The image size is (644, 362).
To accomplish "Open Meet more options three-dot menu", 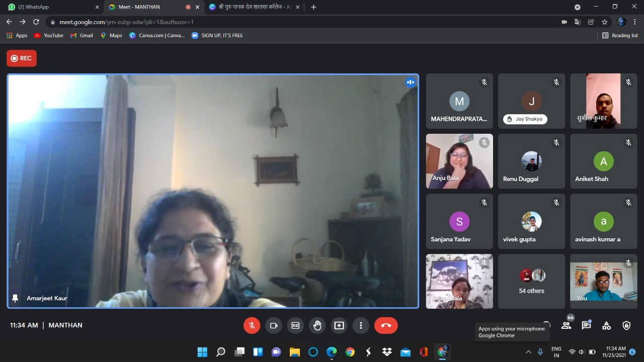I will [361, 325].
